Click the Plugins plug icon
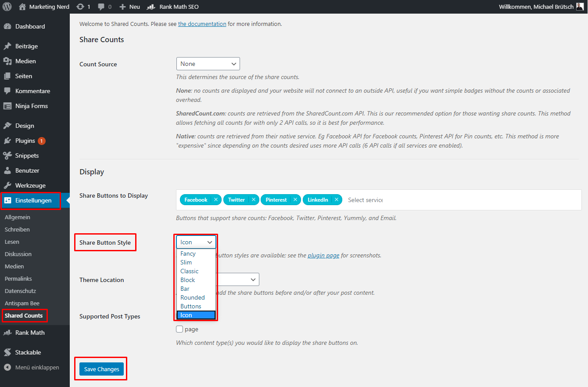 (x=7, y=141)
